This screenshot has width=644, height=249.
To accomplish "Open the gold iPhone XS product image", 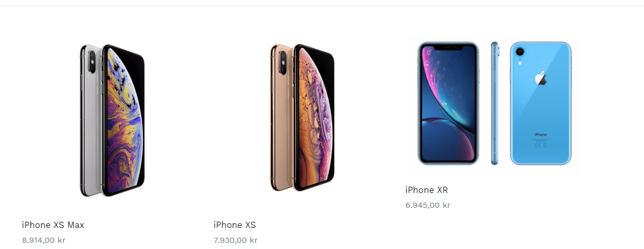I will point(302,117).
